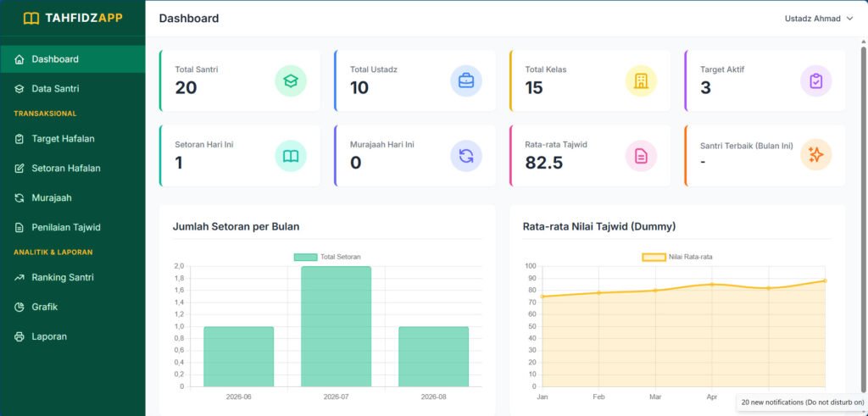Click the vertical scrollbar of the dashboard

(x=864, y=221)
